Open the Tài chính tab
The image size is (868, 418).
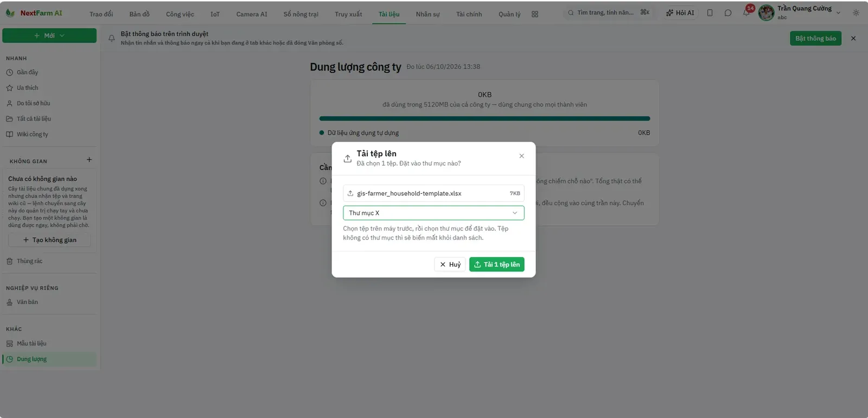click(469, 14)
